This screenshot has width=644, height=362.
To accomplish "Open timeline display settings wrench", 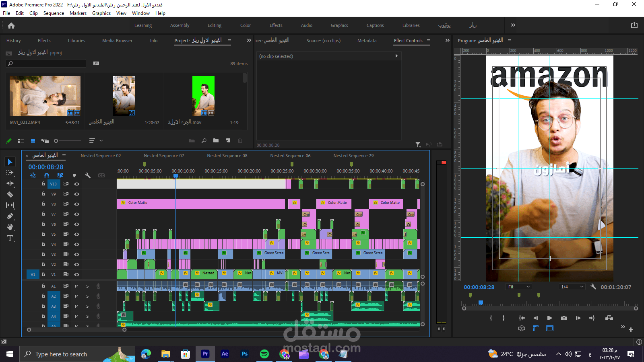I will pyautogui.click(x=88, y=175).
